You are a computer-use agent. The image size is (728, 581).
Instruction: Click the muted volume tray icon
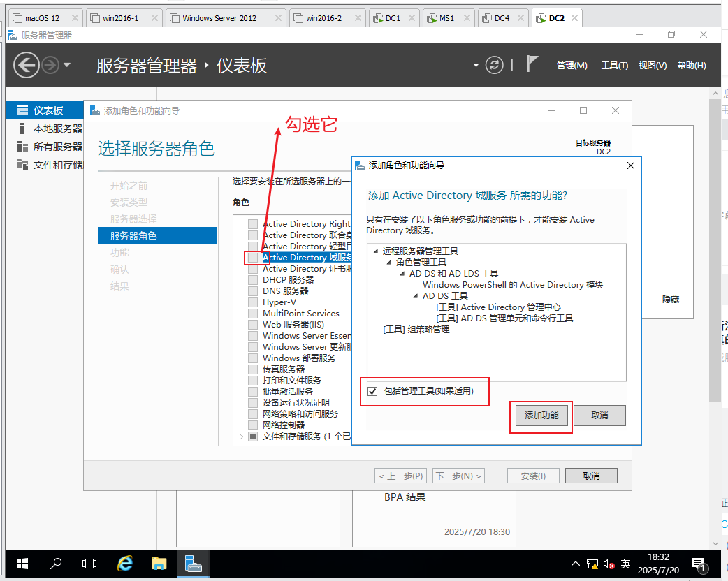[x=609, y=564]
